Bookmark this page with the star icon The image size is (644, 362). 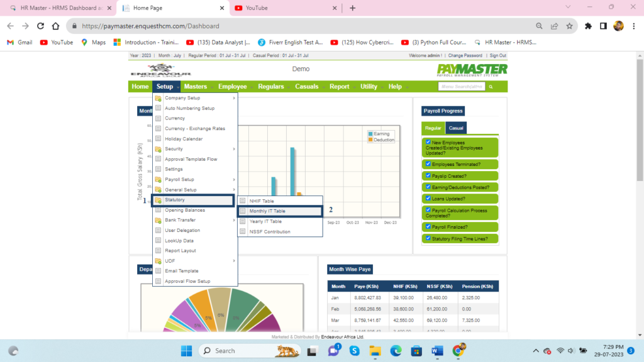tap(569, 26)
